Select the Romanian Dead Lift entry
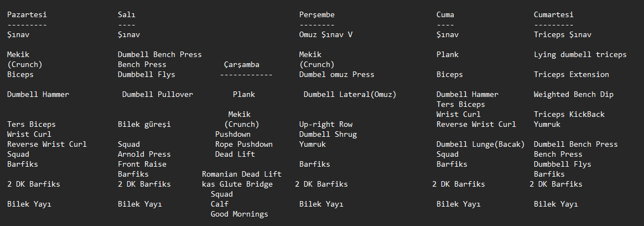The image size is (644, 226). (x=242, y=174)
